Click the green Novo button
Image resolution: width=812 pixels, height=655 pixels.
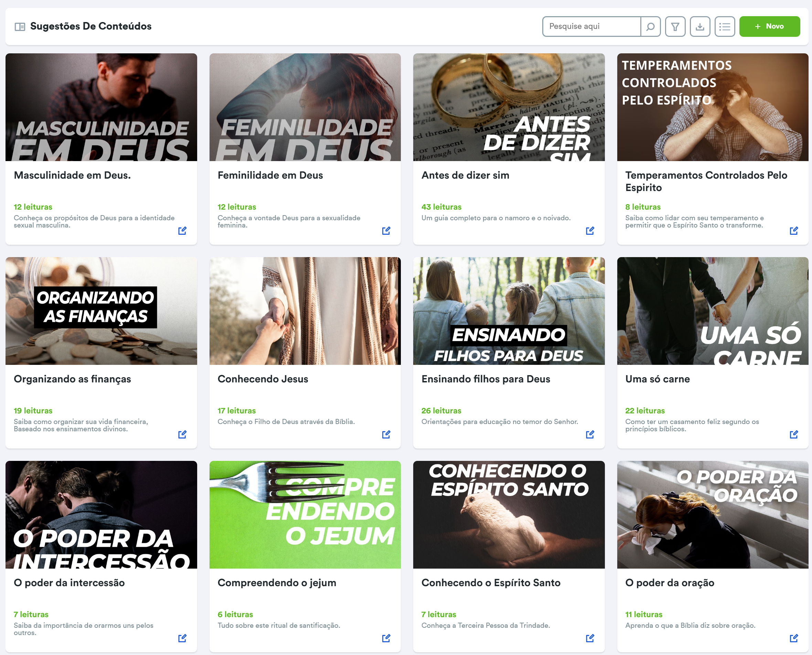pyautogui.click(x=769, y=27)
